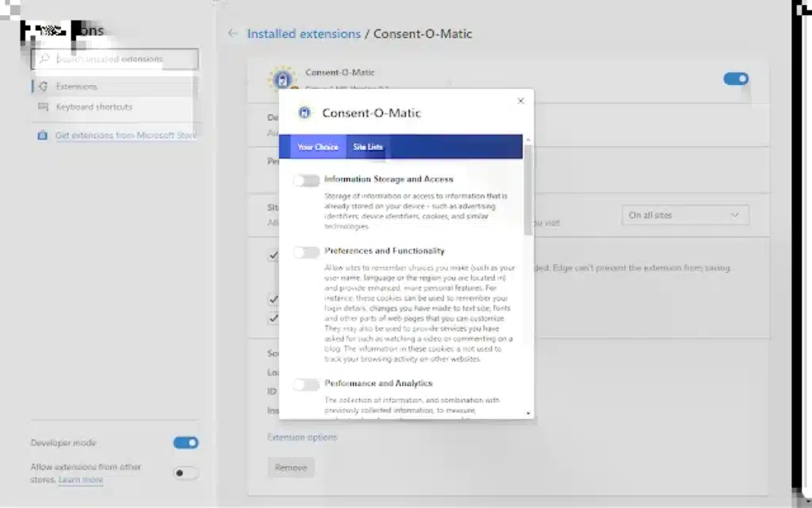Image resolution: width=812 pixels, height=508 pixels.
Task: Click the Performance and Analytics heading
Action: point(378,383)
